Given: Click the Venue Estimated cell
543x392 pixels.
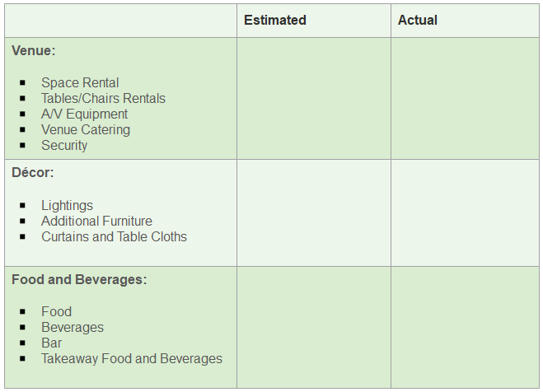Looking at the screenshot, I should tap(314, 99).
